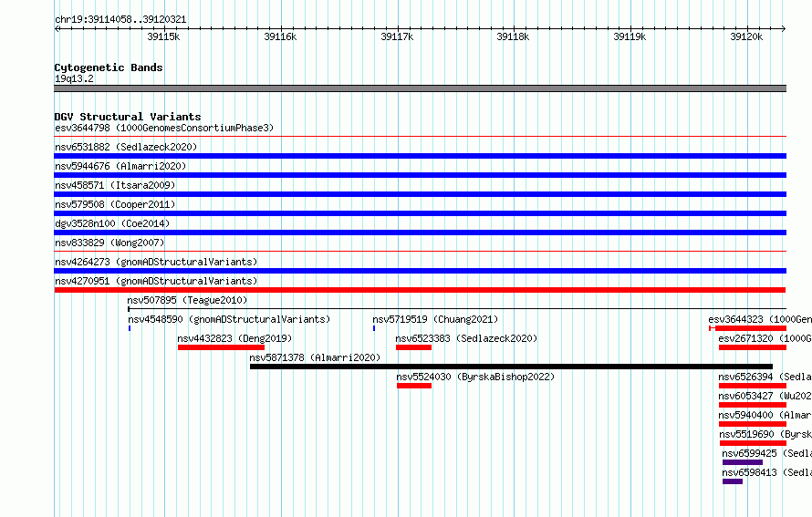Open variant nsv4432823 (Deng2019) label
Image resolution: width=812 pixels, height=517 pixels.
(234, 338)
